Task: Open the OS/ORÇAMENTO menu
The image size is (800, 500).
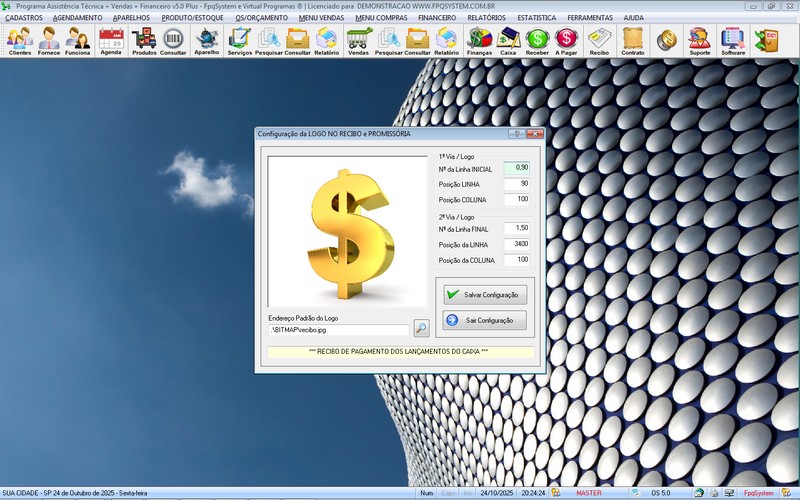Action: point(262,17)
